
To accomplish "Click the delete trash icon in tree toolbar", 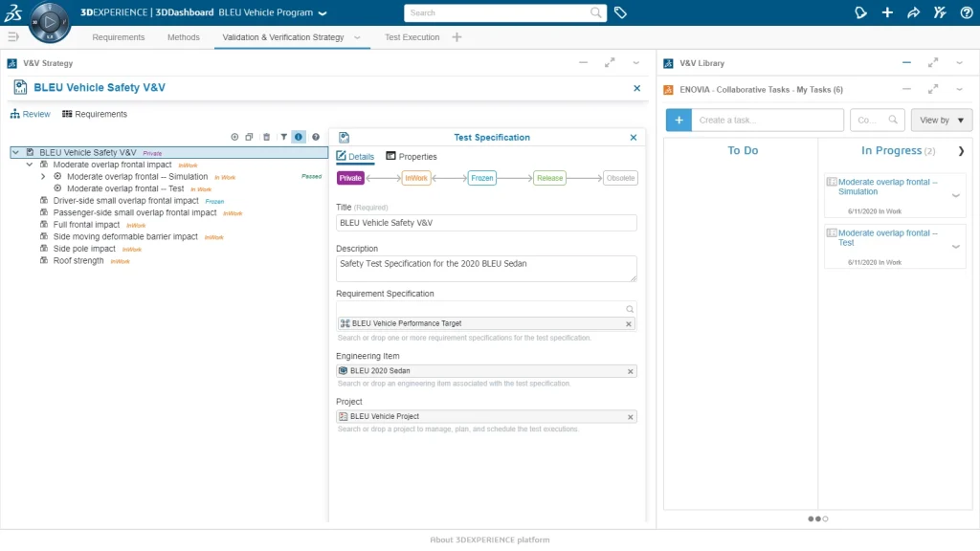I will tap(266, 137).
